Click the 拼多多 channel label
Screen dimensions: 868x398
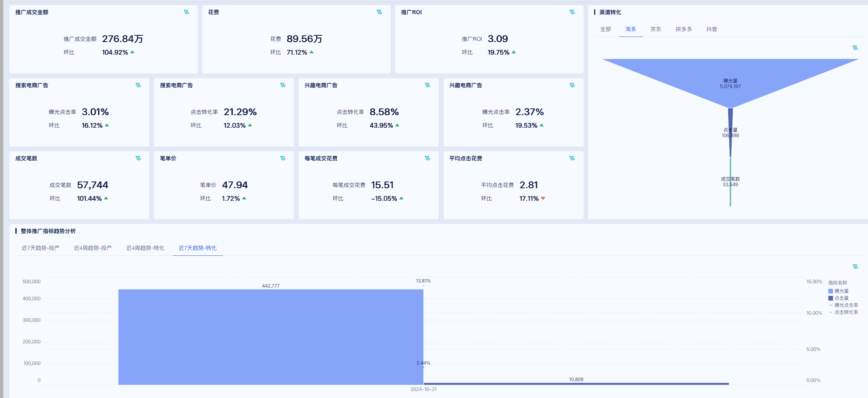click(x=683, y=29)
